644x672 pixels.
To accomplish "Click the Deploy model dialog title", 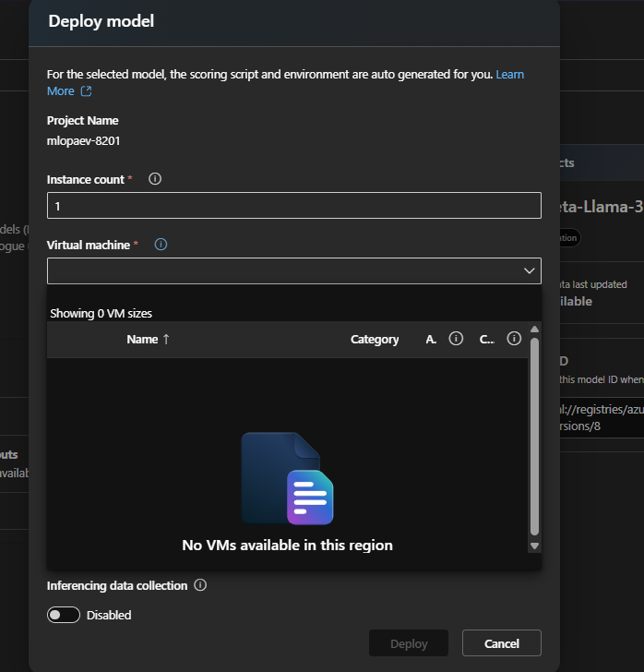I will (x=101, y=21).
